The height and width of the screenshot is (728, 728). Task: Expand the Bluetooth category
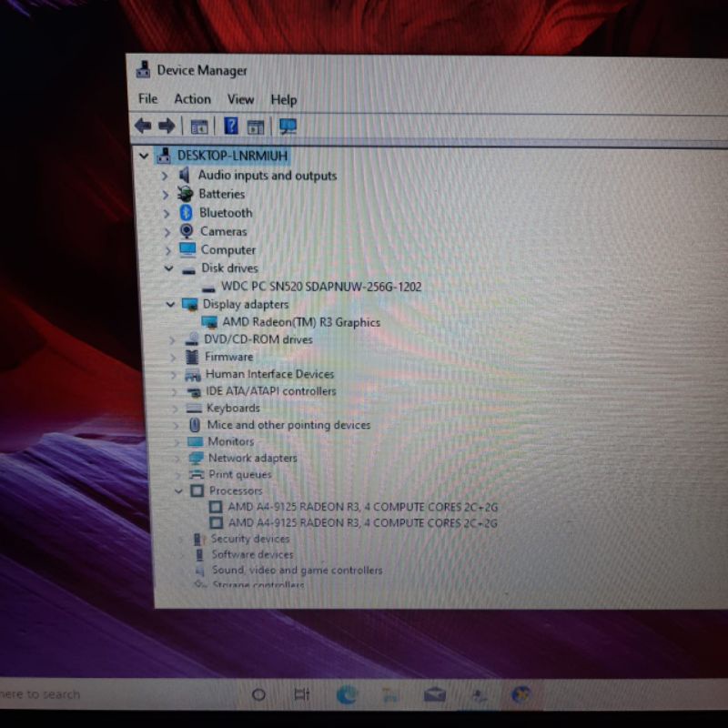tap(167, 214)
